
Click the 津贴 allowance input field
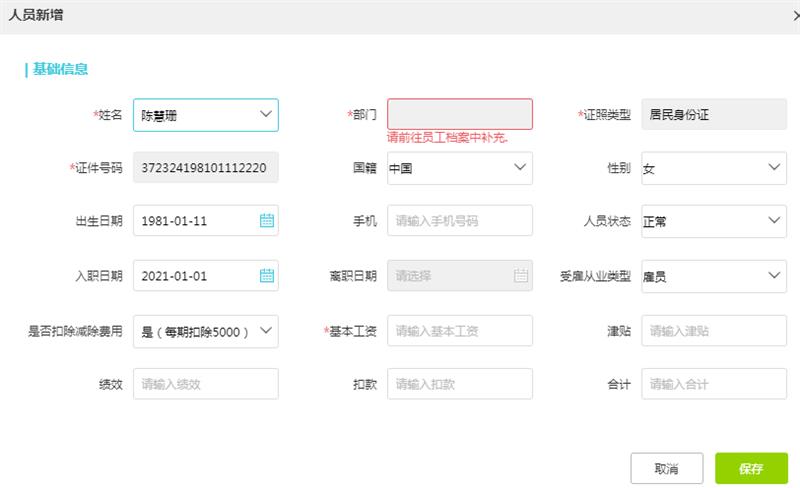(713, 330)
